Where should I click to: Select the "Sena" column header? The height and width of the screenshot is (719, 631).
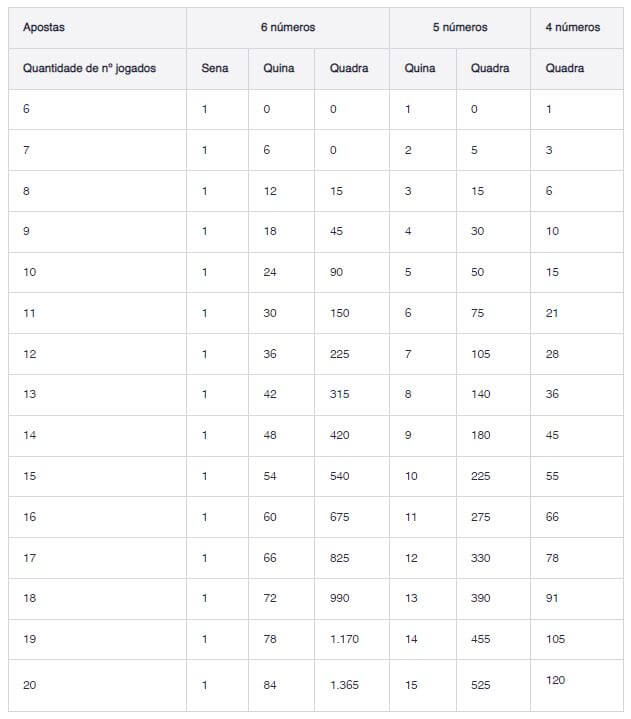pos(215,68)
